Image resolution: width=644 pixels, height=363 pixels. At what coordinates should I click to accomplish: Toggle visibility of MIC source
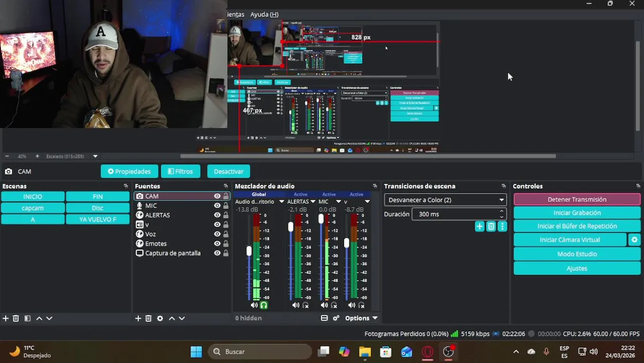click(217, 206)
